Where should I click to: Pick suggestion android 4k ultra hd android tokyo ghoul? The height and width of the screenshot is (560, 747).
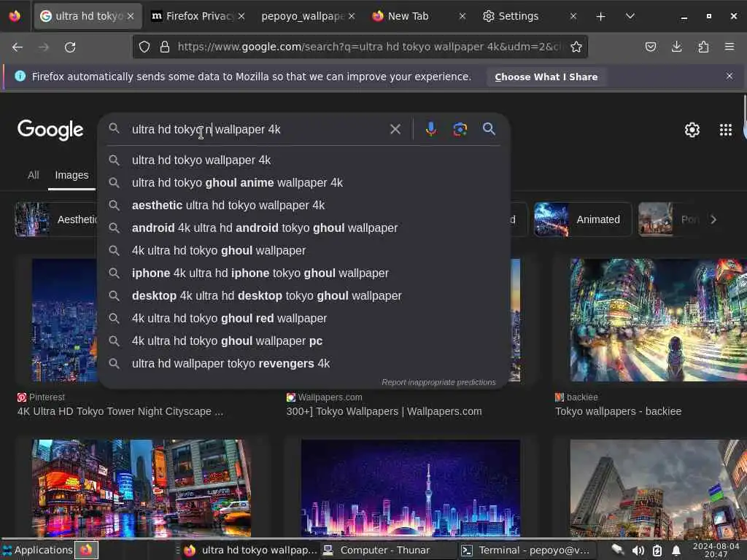tap(304, 227)
